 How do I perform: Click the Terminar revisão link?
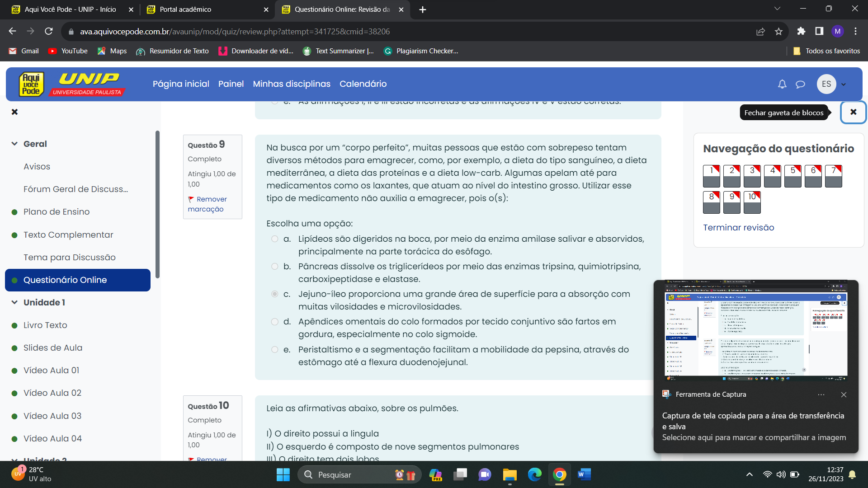[x=738, y=227]
